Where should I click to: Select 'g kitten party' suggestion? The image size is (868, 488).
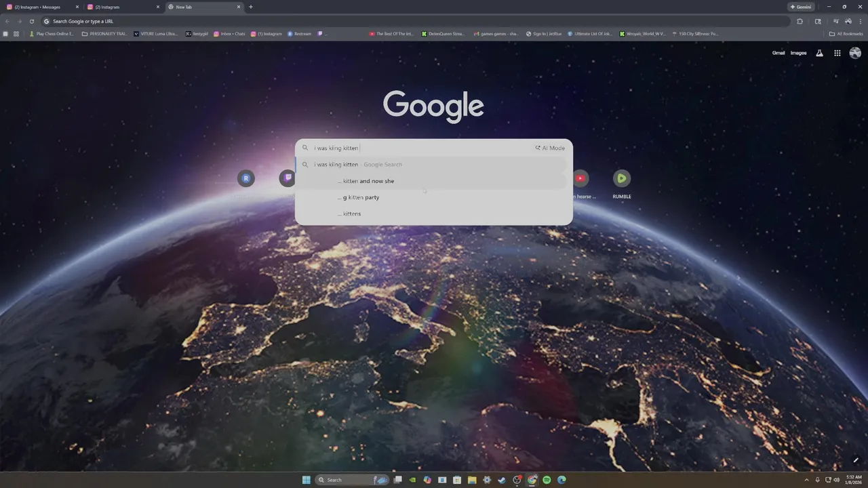click(x=431, y=197)
